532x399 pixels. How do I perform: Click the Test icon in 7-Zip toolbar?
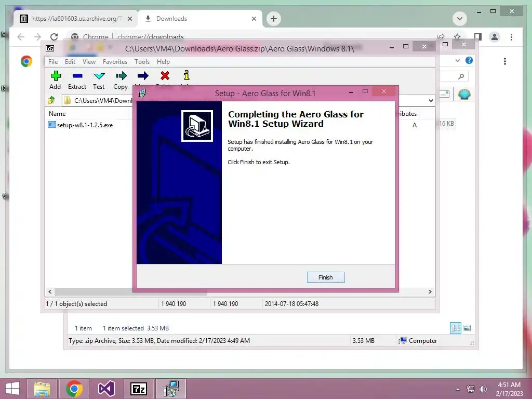[x=99, y=76]
